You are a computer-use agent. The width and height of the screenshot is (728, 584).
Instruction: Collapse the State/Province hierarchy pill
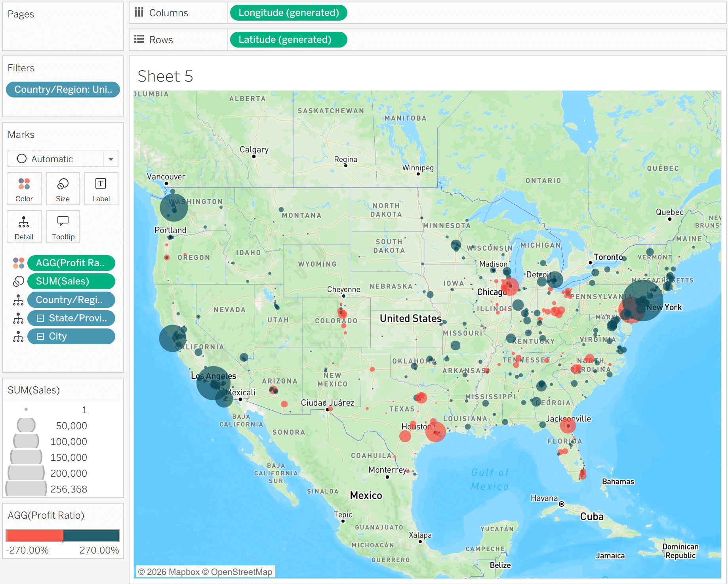coord(40,318)
